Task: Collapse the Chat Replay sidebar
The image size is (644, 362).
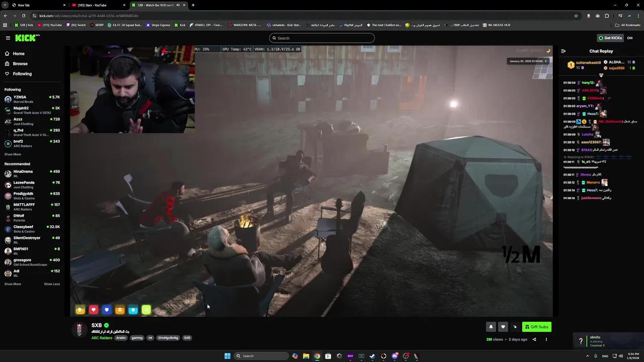Action: pyautogui.click(x=563, y=51)
